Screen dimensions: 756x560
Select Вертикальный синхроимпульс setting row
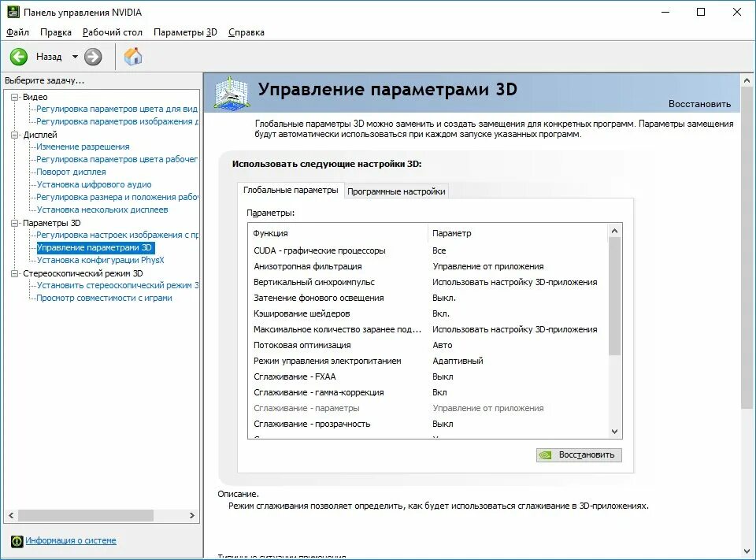[x=428, y=282]
